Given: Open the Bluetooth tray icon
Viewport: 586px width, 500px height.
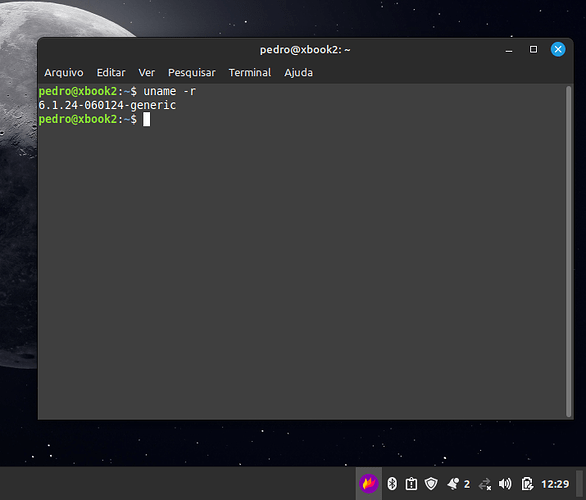Looking at the screenshot, I should (x=392, y=484).
